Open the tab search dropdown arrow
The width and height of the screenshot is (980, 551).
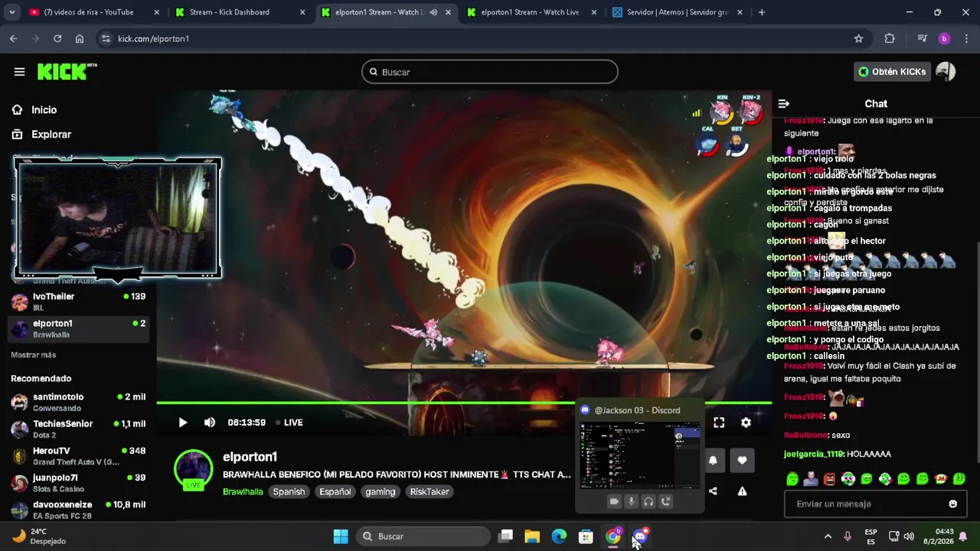coord(11,12)
